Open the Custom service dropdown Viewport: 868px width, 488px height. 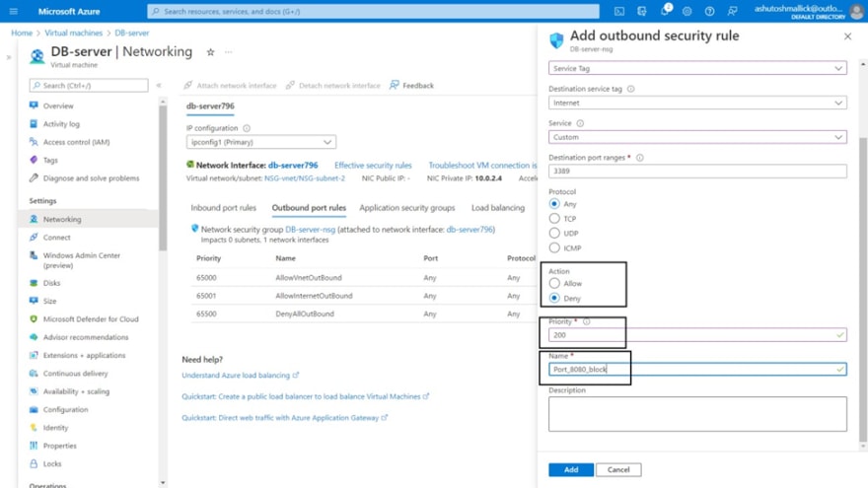[x=697, y=137]
